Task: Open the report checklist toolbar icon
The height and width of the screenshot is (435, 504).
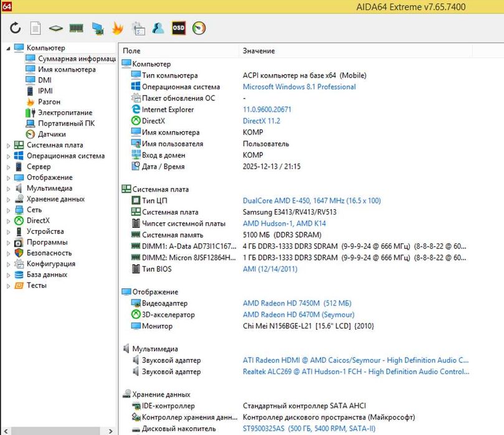Action: coord(138,28)
